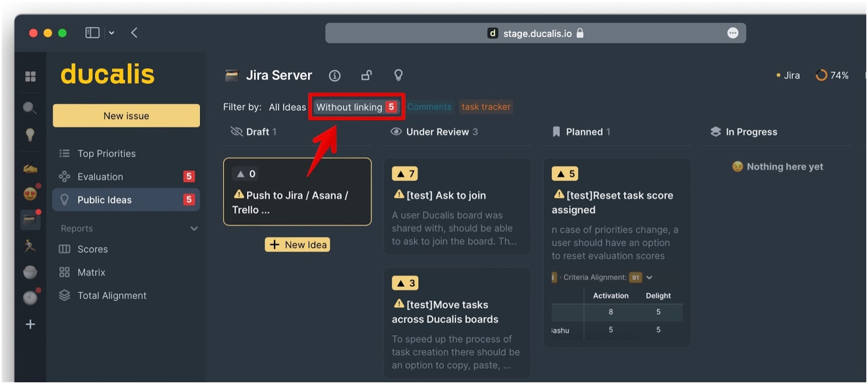Click the Top Priorities list icon
Viewport: 868px width, 384px height.
(65, 153)
